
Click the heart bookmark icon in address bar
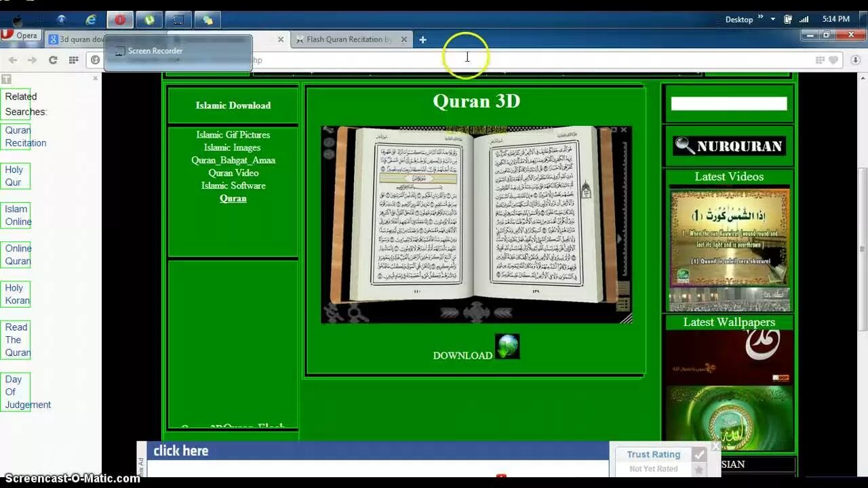tap(833, 60)
